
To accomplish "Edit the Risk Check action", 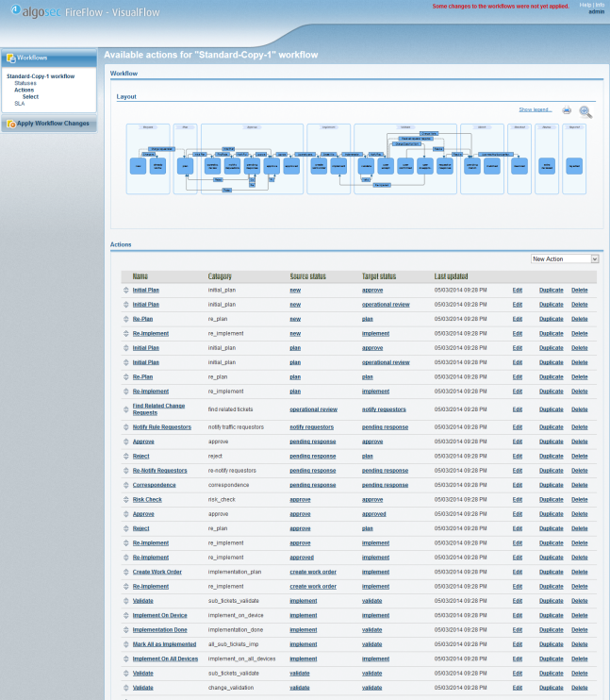I will [517, 499].
